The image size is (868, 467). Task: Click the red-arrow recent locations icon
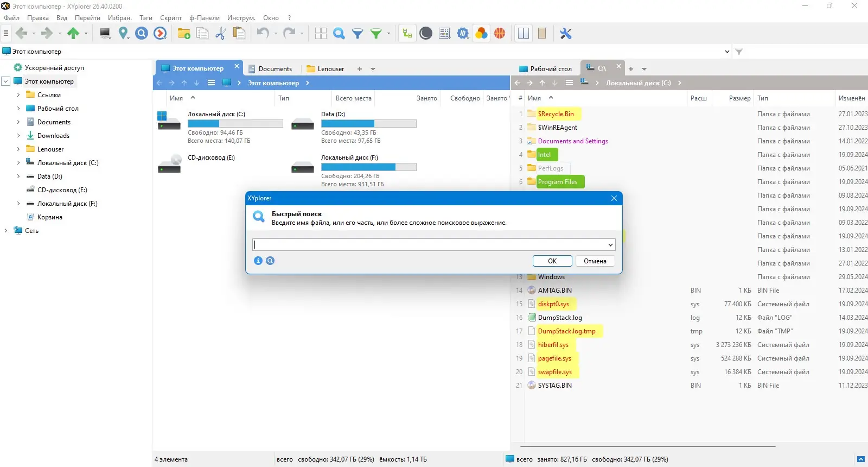pyautogui.click(x=160, y=34)
